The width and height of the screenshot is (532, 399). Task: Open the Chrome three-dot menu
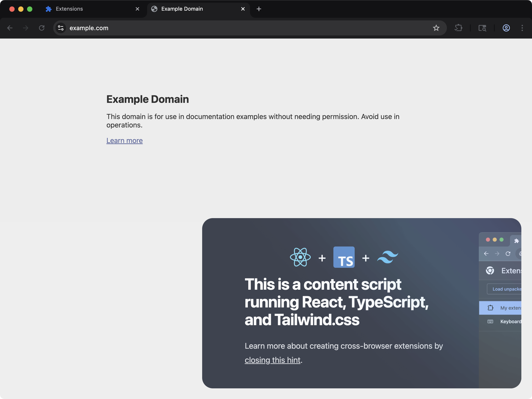522,28
